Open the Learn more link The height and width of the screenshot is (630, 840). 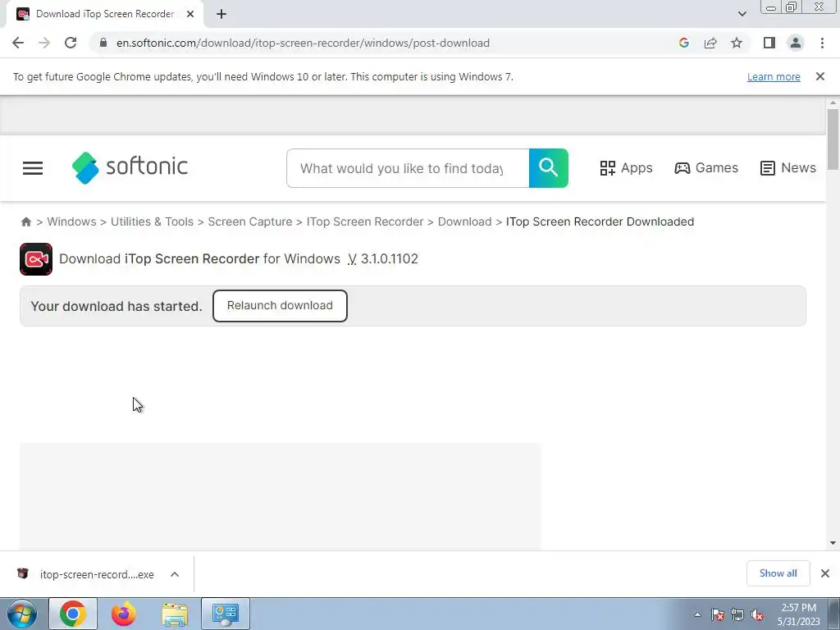[x=774, y=76]
